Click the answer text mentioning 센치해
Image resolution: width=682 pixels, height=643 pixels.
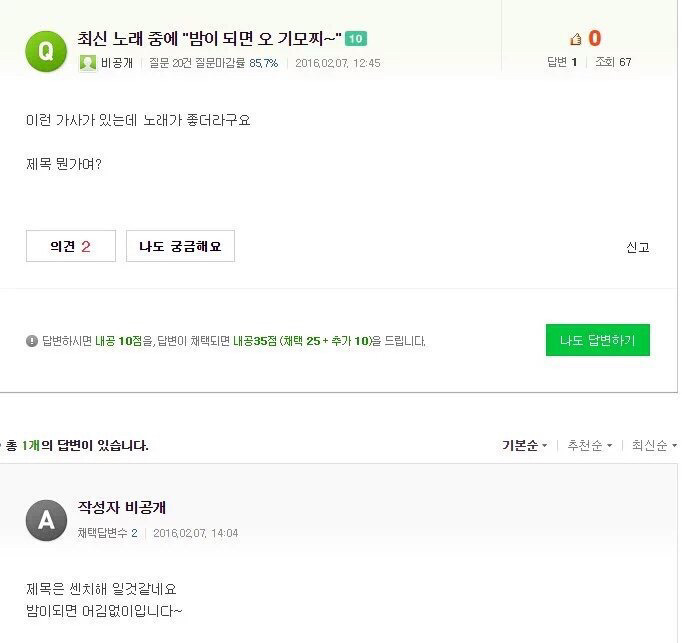pos(103,589)
